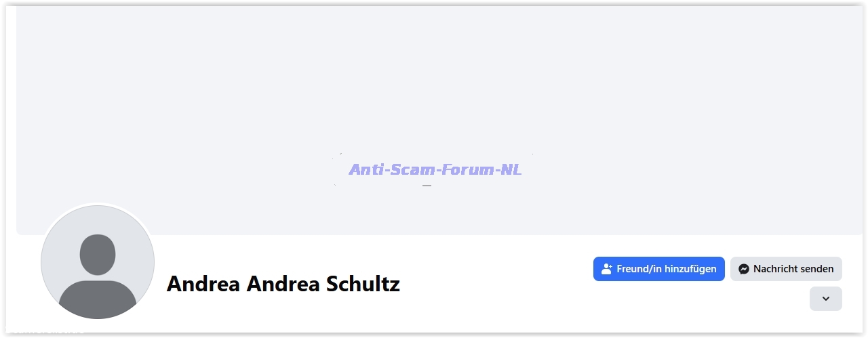Click the second Andrea in the profile name
The width and height of the screenshot is (868, 338).
[x=283, y=284]
